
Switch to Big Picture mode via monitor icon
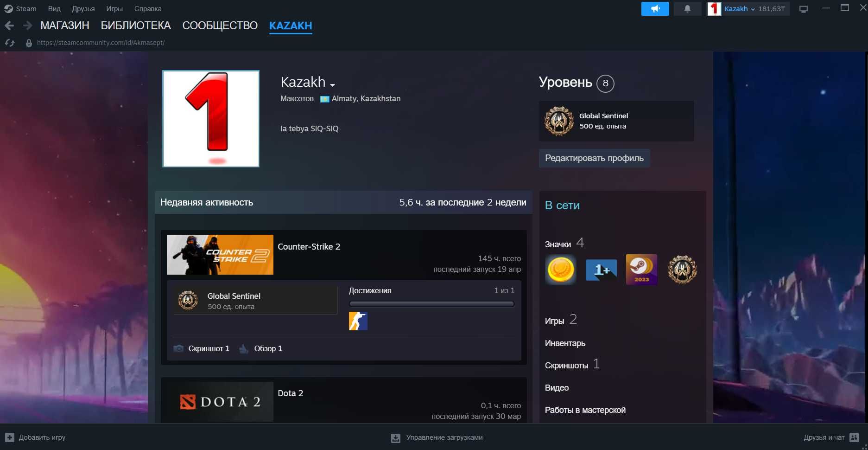pos(804,9)
